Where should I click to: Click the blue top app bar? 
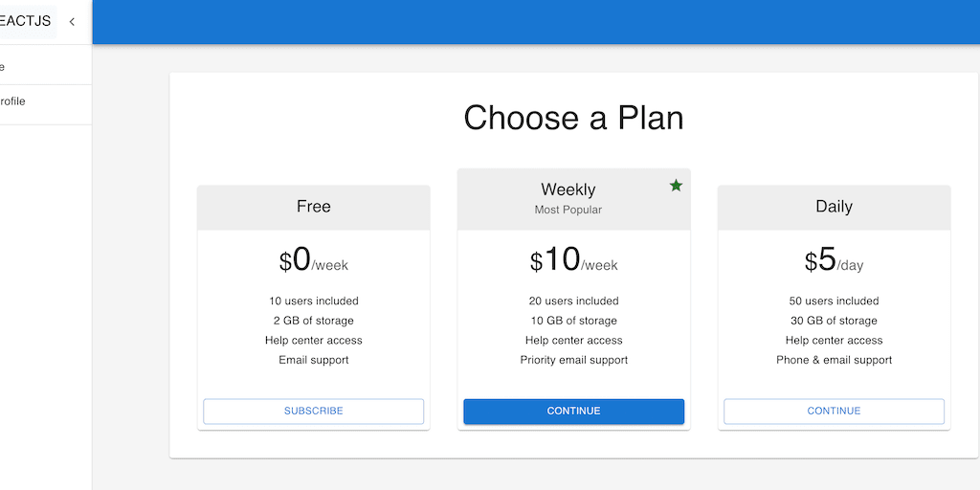coord(536,22)
